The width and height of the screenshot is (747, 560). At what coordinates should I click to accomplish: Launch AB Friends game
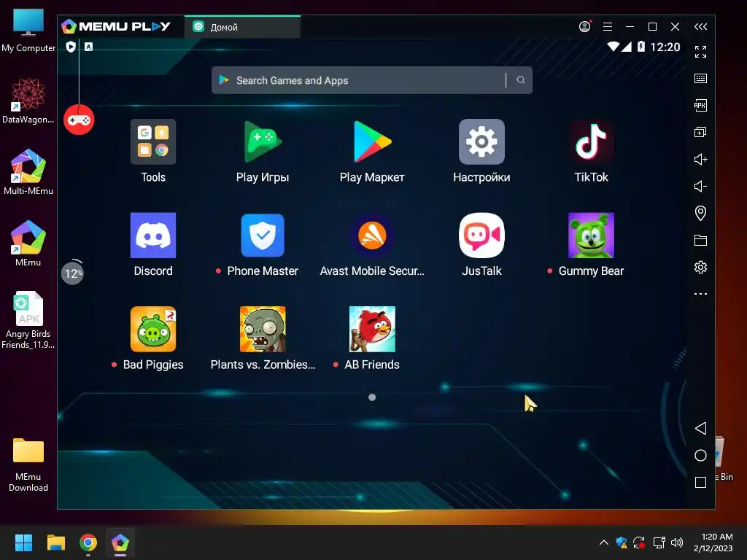pos(372,329)
